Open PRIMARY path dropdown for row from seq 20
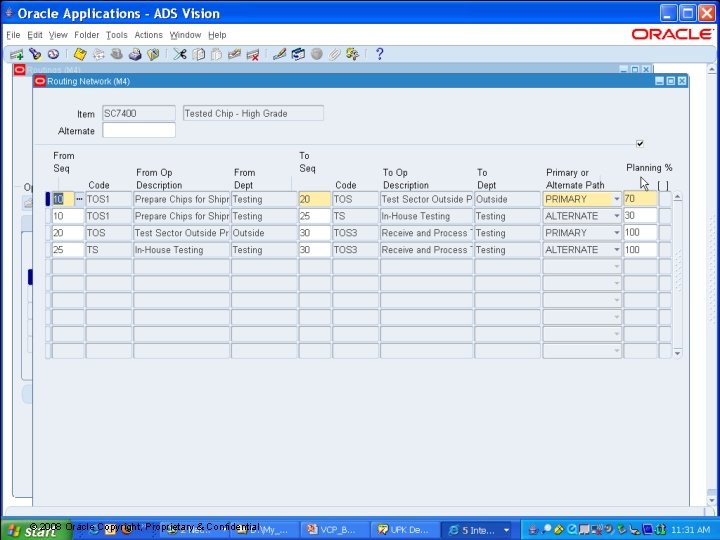This screenshot has height=540, width=720. [x=617, y=233]
